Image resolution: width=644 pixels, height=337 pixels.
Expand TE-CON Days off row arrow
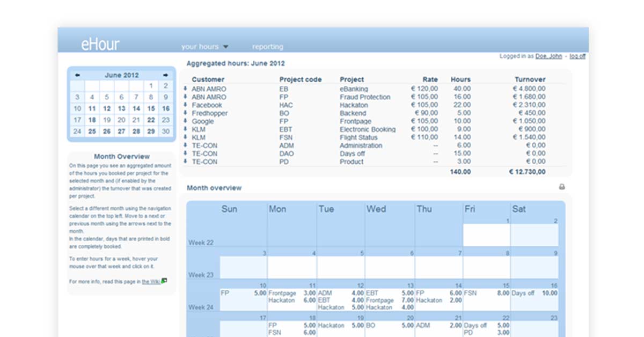(185, 153)
